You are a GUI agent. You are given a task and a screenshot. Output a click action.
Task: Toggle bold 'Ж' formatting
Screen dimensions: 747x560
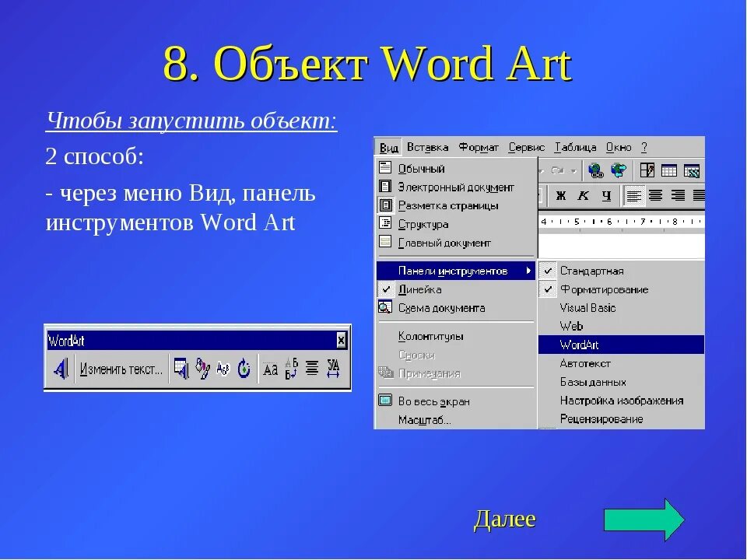pos(561,195)
